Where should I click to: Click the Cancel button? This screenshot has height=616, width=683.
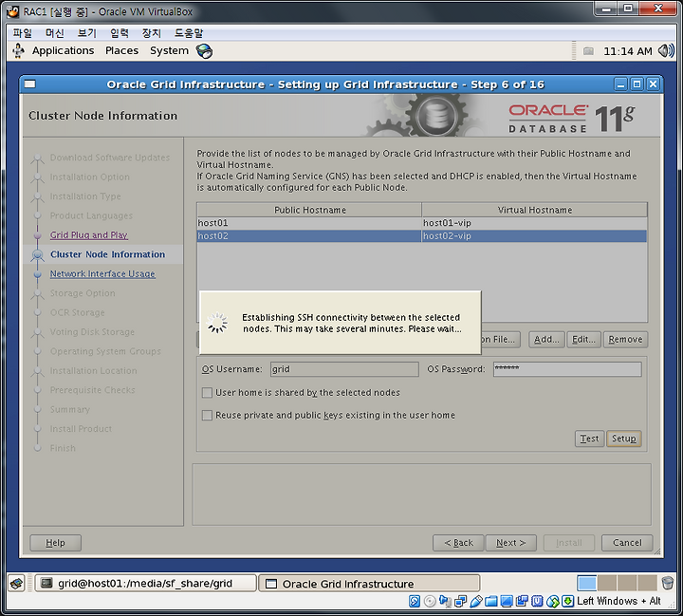pos(627,543)
